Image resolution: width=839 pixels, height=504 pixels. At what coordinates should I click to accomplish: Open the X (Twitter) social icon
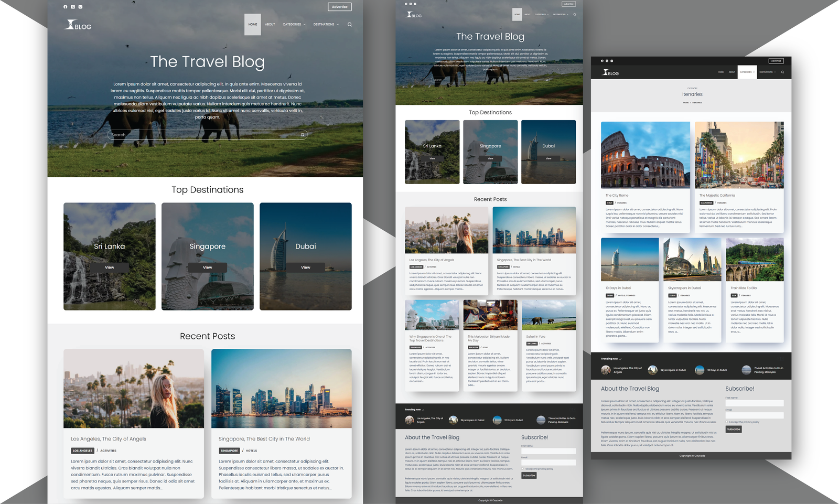click(72, 7)
